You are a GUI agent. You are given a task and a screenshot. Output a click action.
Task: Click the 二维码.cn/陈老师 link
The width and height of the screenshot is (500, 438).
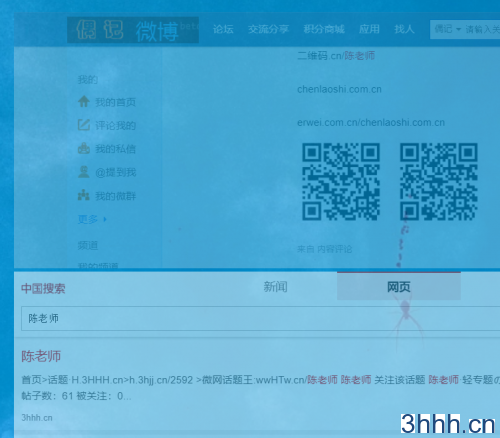[336, 56]
